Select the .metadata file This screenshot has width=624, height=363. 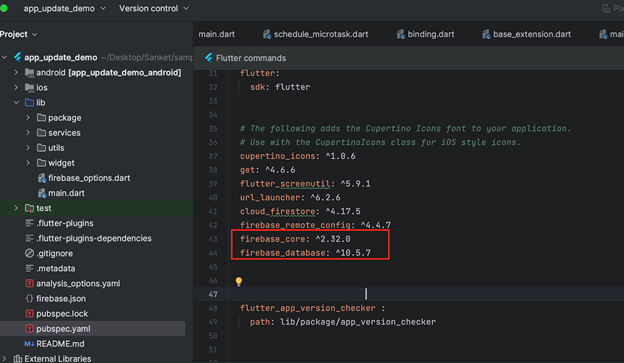56,269
